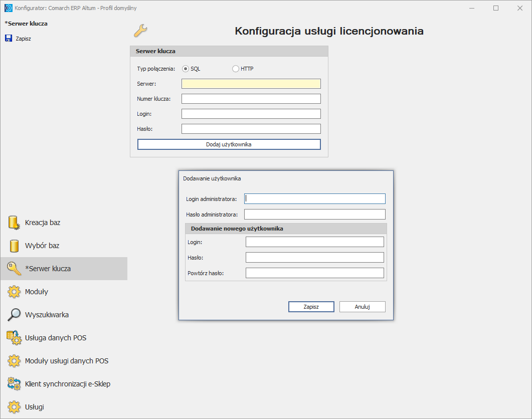Image resolution: width=532 pixels, height=419 pixels.
Task: Click the Konfiguracja usługi licencjonowania heading
Action: (x=329, y=31)
